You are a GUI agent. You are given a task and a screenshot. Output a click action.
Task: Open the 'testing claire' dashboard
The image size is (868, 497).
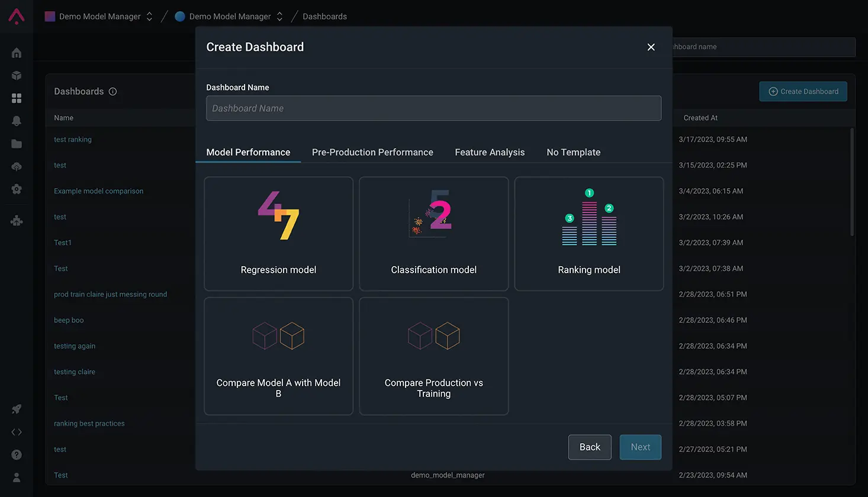pyautogui.click(x=75, y=372)
